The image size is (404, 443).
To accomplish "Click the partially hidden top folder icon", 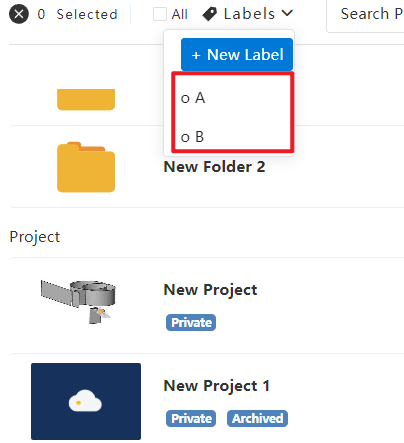I will (86, 99).
